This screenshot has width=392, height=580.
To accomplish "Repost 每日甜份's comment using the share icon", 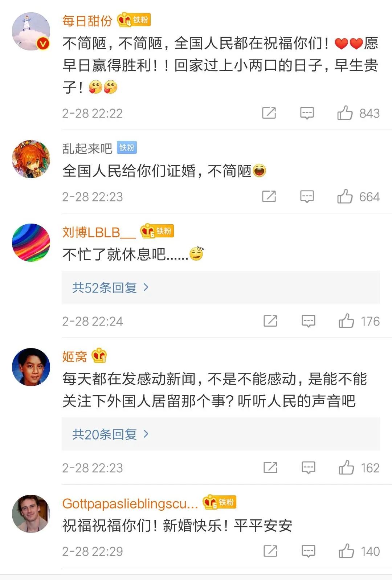I will [x=269, y=113].
